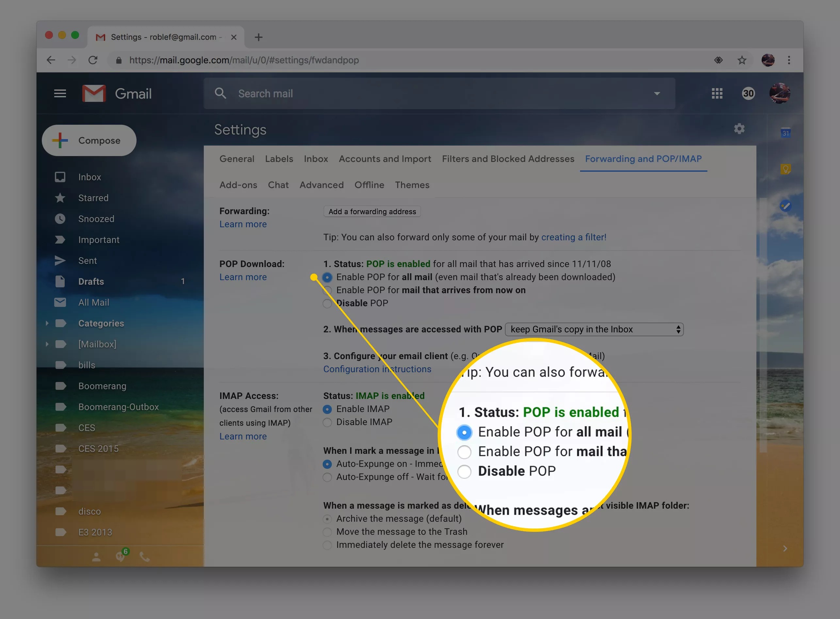Screen dimensions: 840x619
Task: Click the Gmail logo
Action: 117,93
